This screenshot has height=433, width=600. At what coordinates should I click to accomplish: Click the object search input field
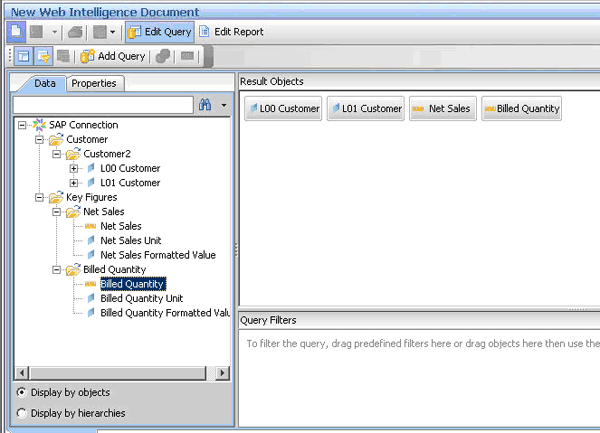[x=102, y=104]
